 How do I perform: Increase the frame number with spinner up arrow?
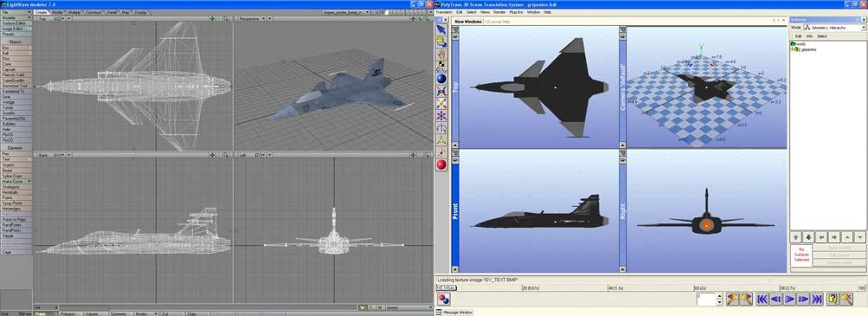pos(719,296)
